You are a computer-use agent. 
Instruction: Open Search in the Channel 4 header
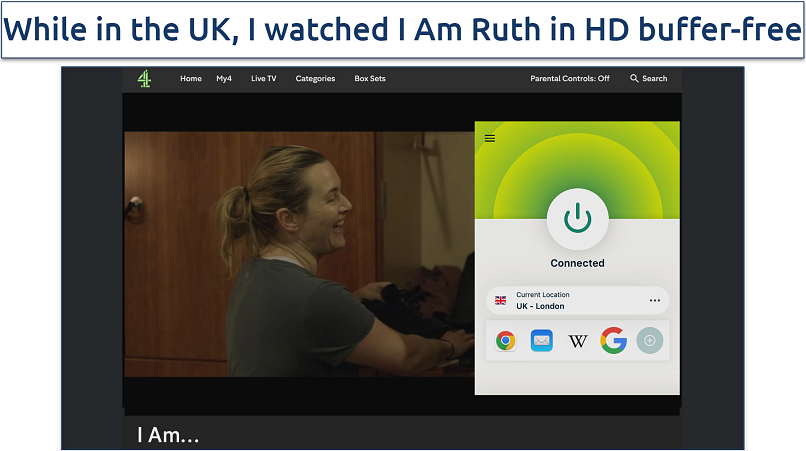[x=649, y=78]
